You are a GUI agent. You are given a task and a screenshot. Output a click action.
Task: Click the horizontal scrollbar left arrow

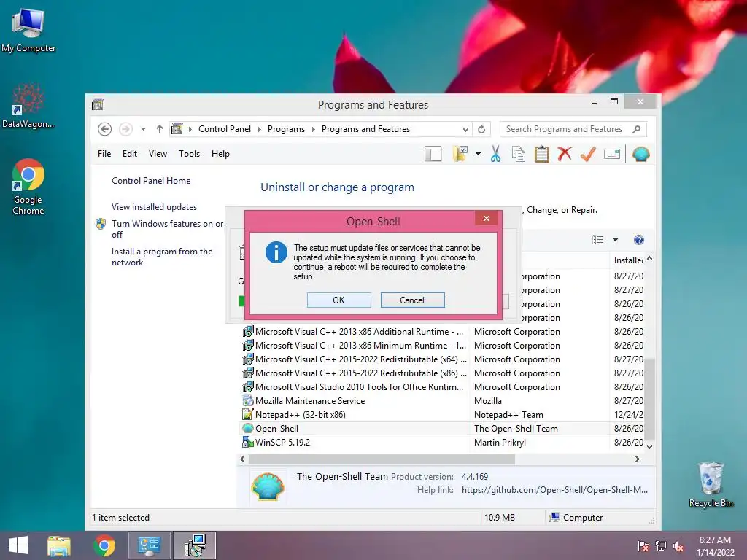[242, 459]
